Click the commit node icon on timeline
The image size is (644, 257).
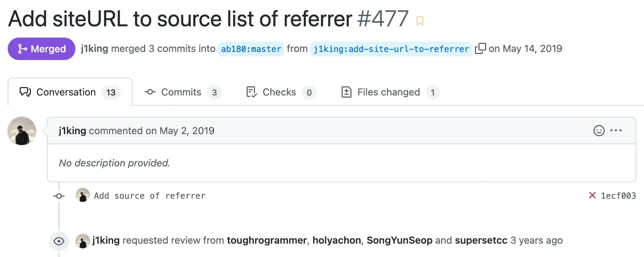[59, 196]
